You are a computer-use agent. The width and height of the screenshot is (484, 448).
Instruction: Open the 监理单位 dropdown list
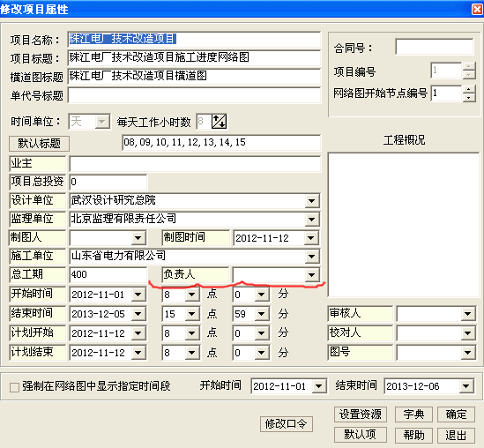click(311, 220)
